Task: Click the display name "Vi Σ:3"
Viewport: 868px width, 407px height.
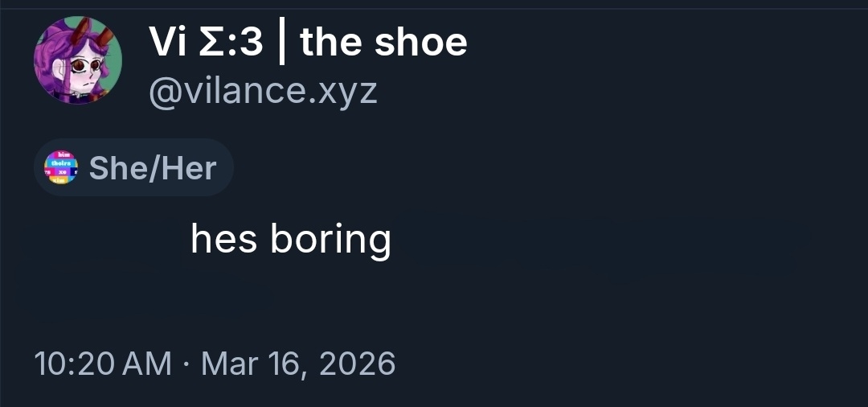Action: (x=206, y=42)
